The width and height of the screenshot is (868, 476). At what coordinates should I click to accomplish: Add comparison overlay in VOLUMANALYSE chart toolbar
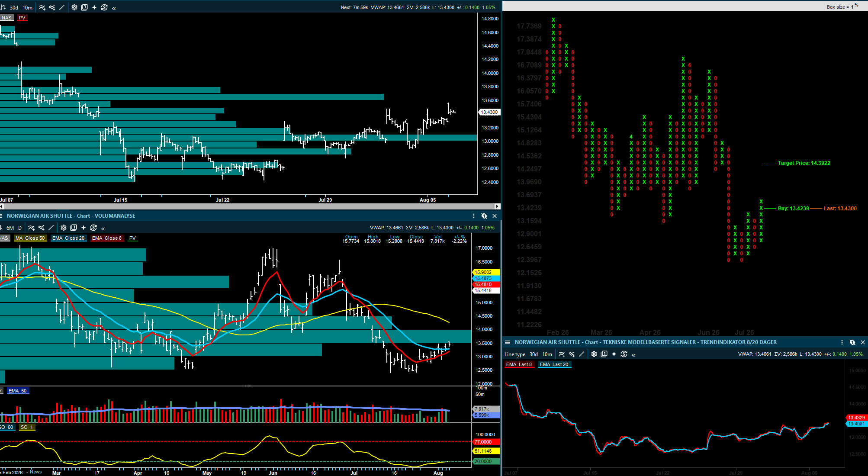[x=41, y=228]
